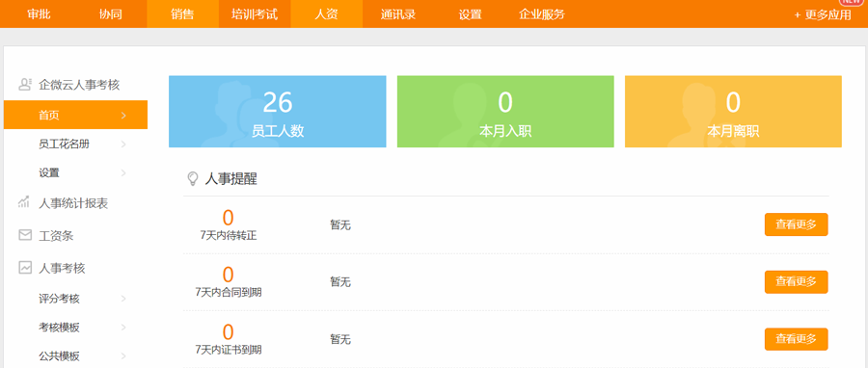Click chevron next to sidebar 设置

tap(123, 173)
